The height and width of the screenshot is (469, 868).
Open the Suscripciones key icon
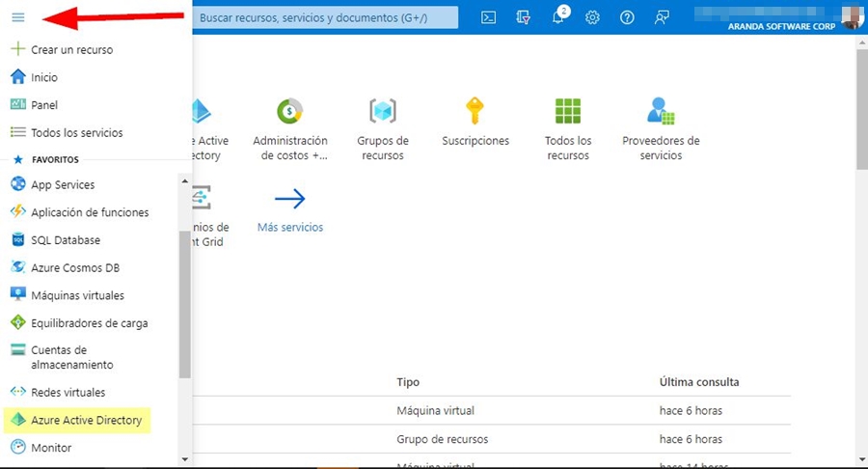pyautogui.click(x=475, y=111)
